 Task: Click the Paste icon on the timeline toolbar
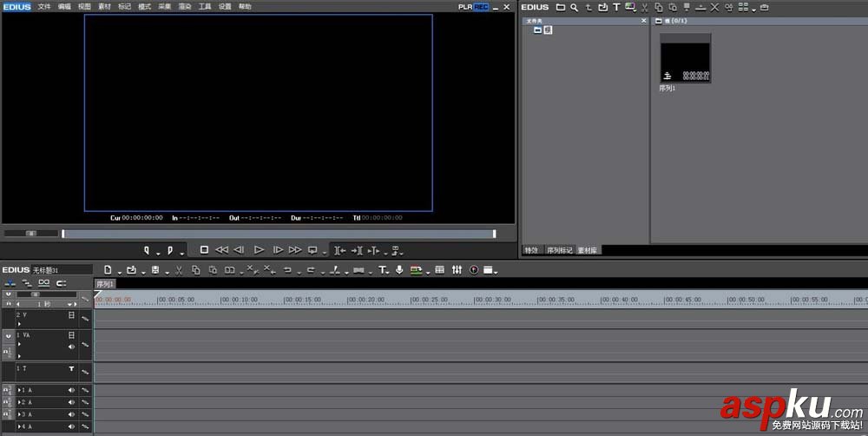pyautogui.click(x=213, y=270)
